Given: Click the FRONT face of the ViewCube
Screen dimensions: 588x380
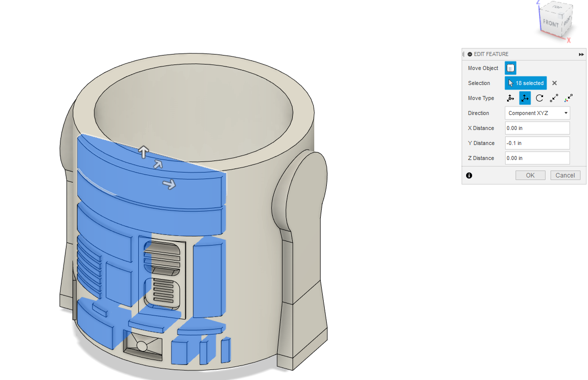Looking at the screenshot, I should (x=551, y=23).
